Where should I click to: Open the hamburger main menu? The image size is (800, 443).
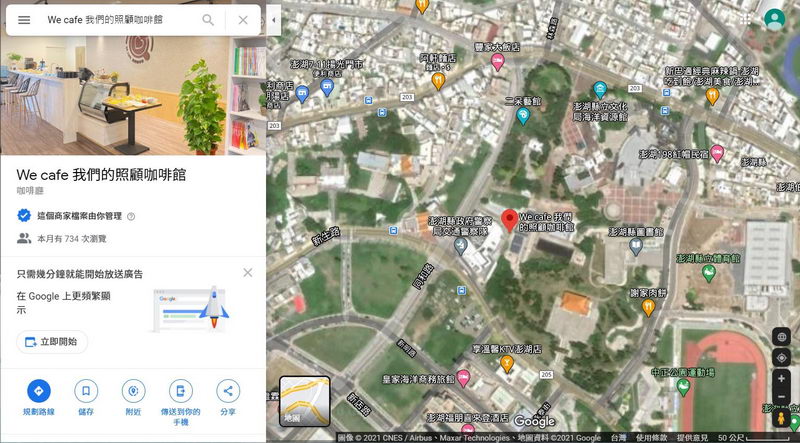tap(24, 20)
